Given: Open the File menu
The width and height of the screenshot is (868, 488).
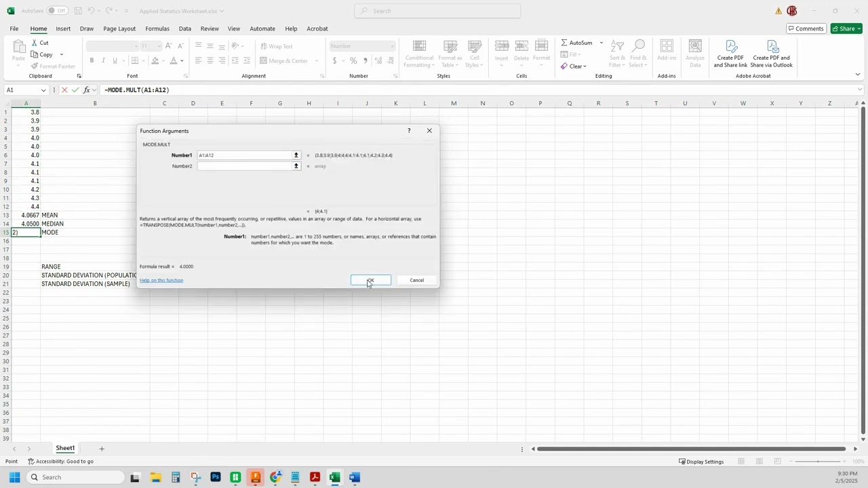Looking at the screenshot, I should 14,28.
